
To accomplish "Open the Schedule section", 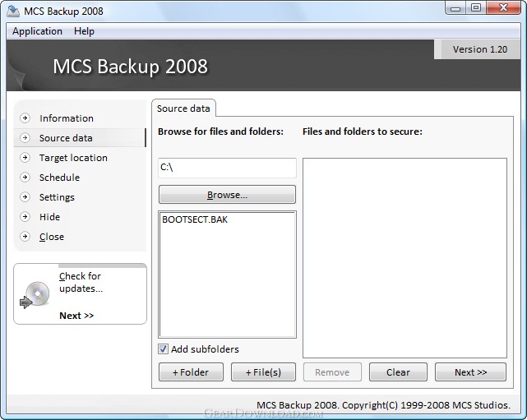I will coord(59,178).
